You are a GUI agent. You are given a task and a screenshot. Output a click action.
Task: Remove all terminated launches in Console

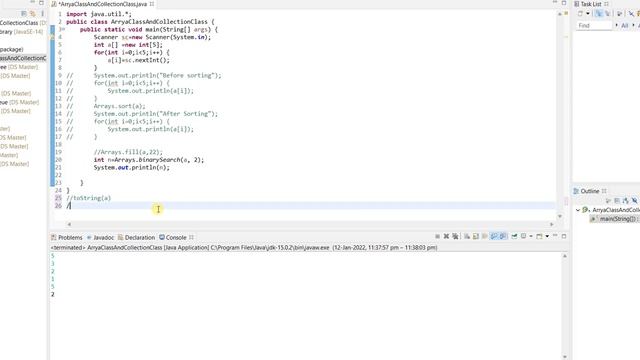[455, 236]
